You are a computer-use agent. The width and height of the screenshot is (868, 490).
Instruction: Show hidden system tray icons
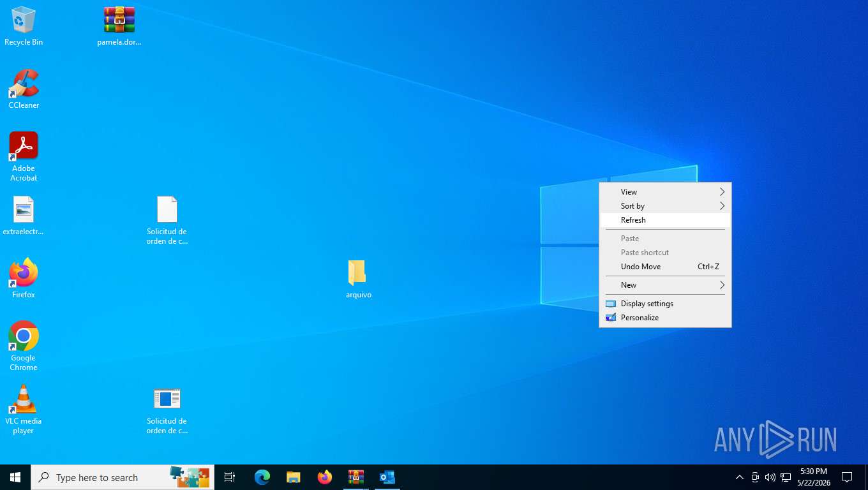(x=740, y=477)
